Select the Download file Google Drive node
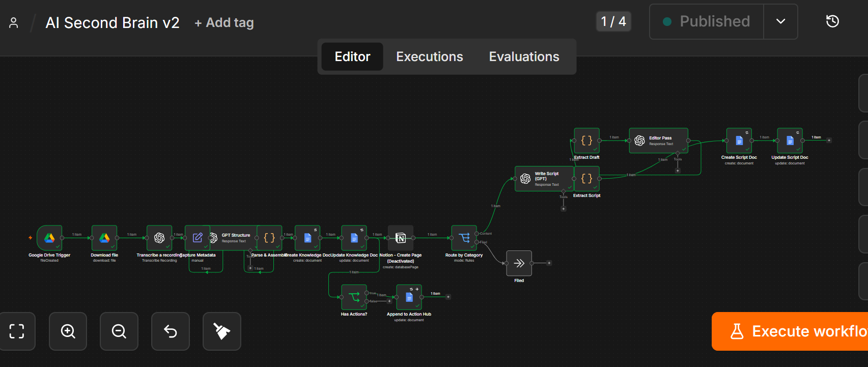868x367 pixels. click(104, 238)
